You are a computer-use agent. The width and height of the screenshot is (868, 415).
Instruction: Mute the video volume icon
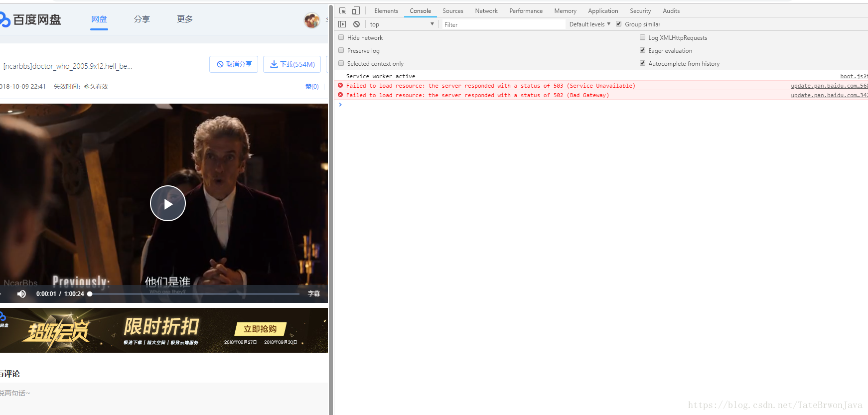(x=21, y=294)
